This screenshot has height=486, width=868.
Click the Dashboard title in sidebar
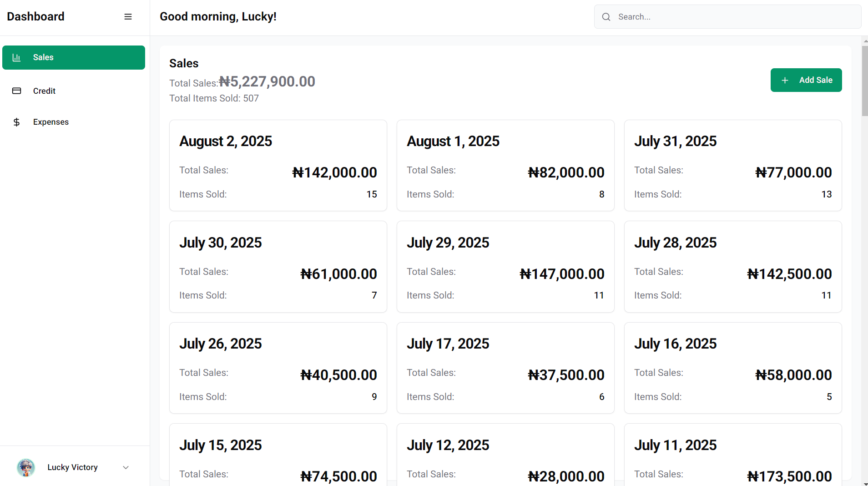(35, 17)
